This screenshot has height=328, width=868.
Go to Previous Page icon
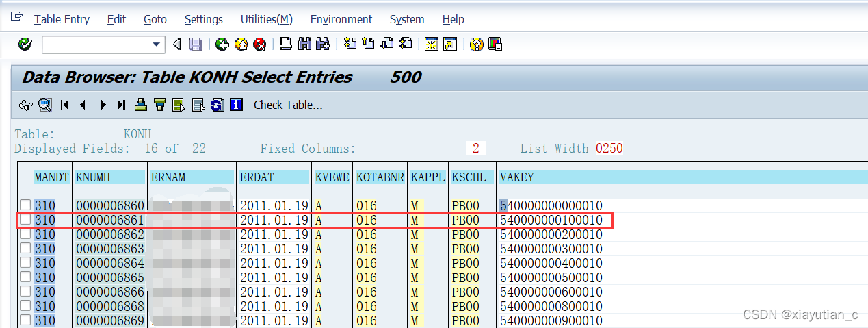pos(368,45)
